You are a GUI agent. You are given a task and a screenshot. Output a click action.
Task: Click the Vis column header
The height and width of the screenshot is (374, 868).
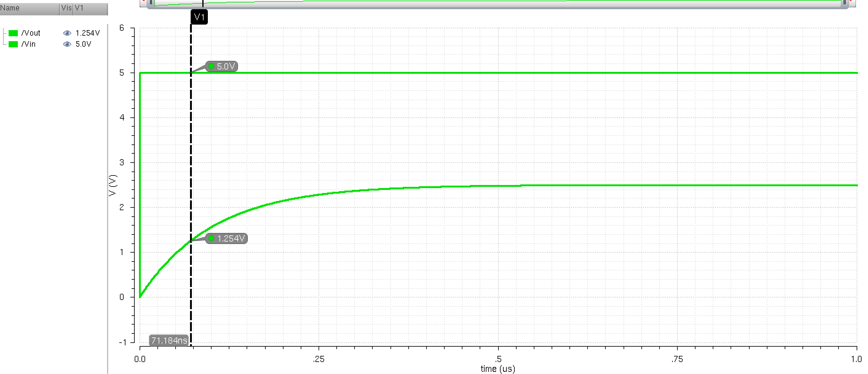65,8
